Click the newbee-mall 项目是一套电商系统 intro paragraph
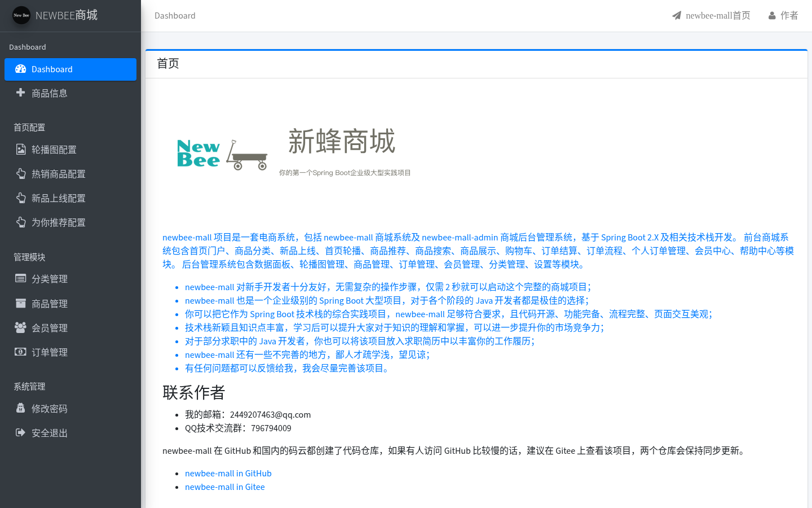 [x=479, y=251]
